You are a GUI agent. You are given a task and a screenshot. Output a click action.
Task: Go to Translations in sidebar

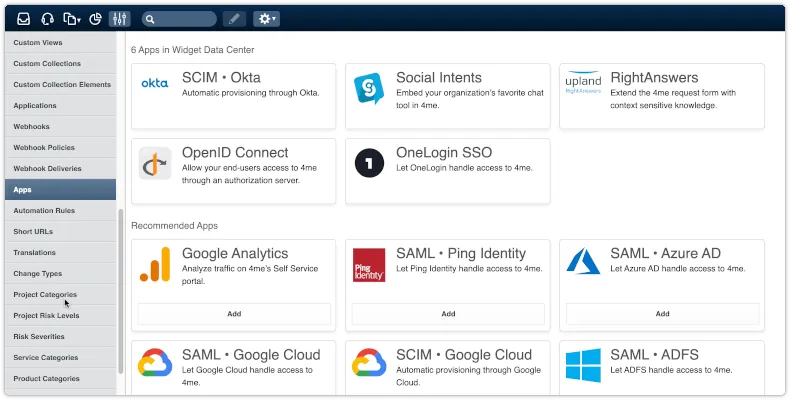[60, 252]
